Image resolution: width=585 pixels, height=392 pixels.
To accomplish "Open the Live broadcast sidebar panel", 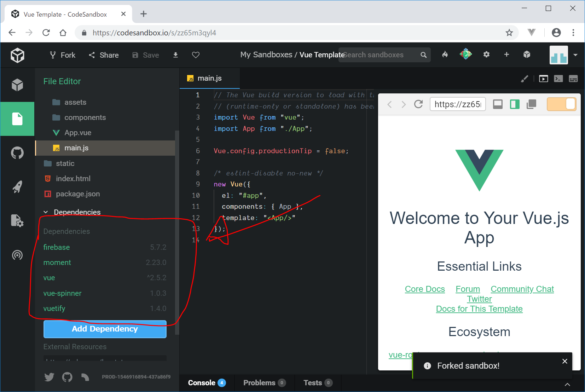I will [x=17, y=255].
